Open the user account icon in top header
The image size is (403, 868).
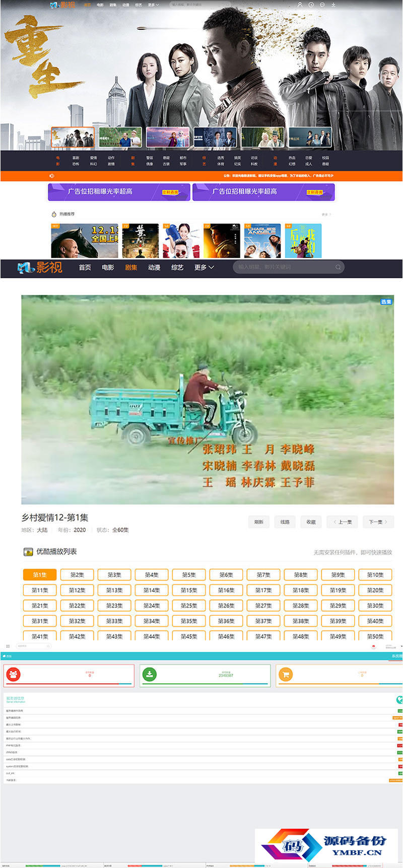(x=300, y=5)
